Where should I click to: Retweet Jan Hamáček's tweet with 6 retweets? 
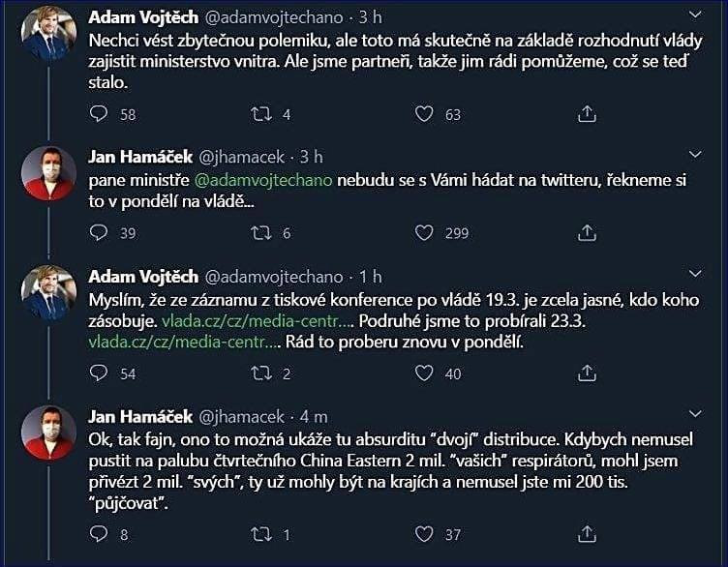(261, 233)
